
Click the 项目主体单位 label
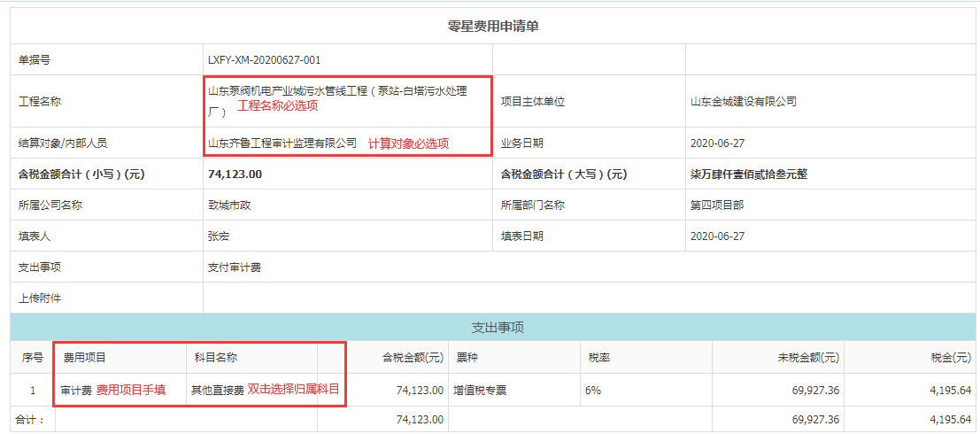(x=533, y=101)
